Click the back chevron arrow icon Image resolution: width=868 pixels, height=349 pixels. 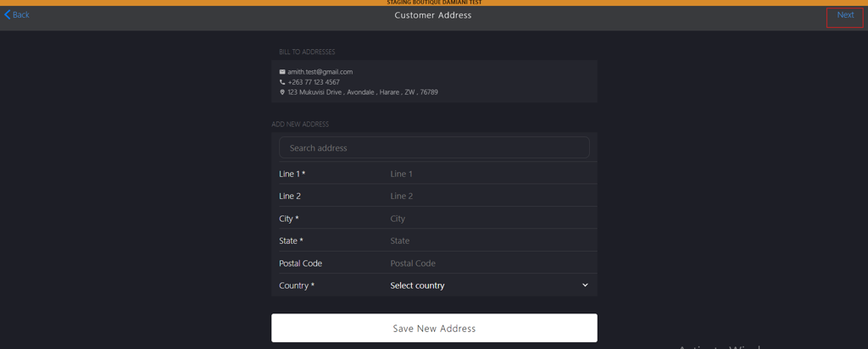tap(7, 15)
